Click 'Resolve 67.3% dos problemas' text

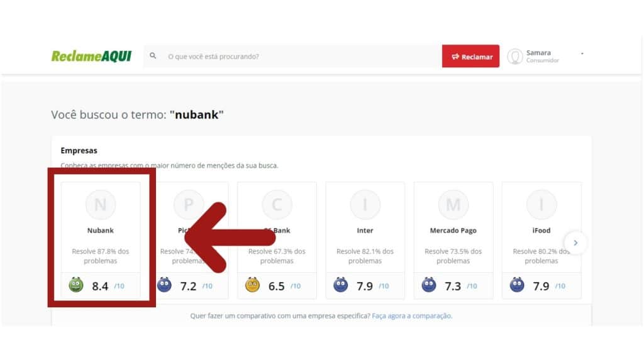click(x=277, y=256)
